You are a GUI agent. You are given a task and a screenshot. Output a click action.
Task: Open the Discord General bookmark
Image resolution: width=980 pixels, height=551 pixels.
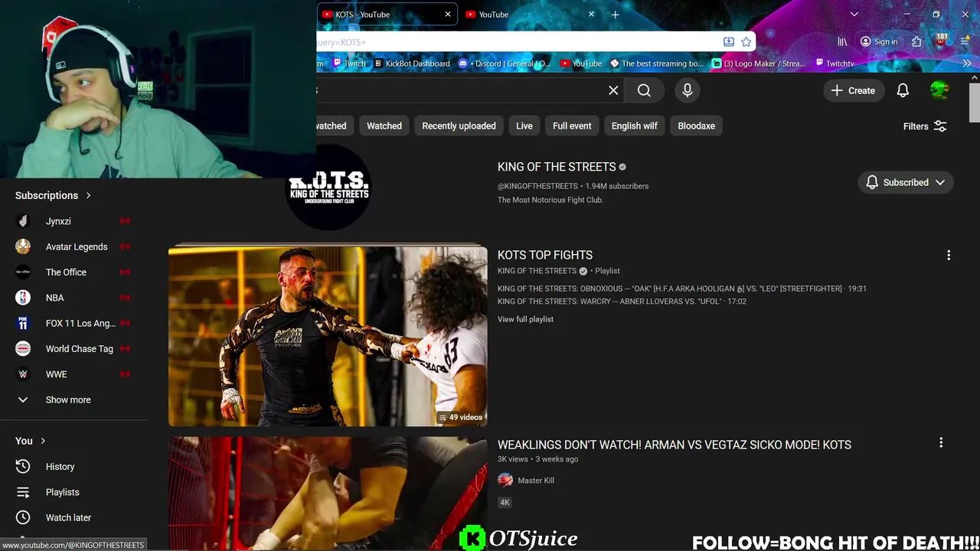(505, 64)
